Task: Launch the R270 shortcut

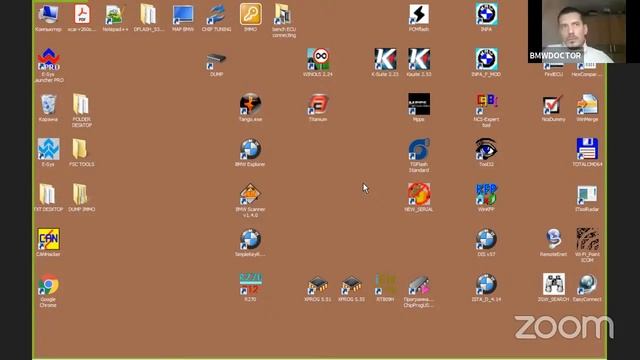Action: click(x=250, y=284)
